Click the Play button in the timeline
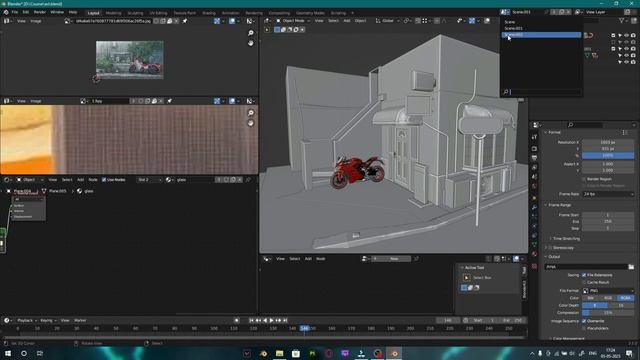The width and height of the screenshot is (640, 360). pyautogui.click(x=271, y=321)
